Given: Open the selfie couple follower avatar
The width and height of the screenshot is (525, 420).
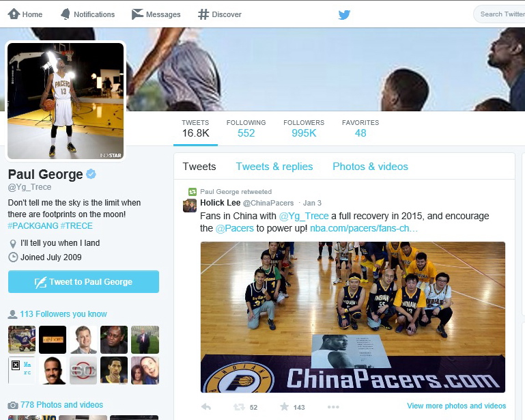Looking at the screenshot, I should coord(145,370).
